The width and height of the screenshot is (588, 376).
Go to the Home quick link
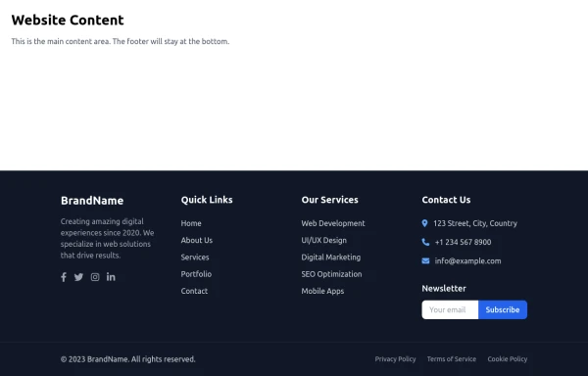(x=191, y=223)
